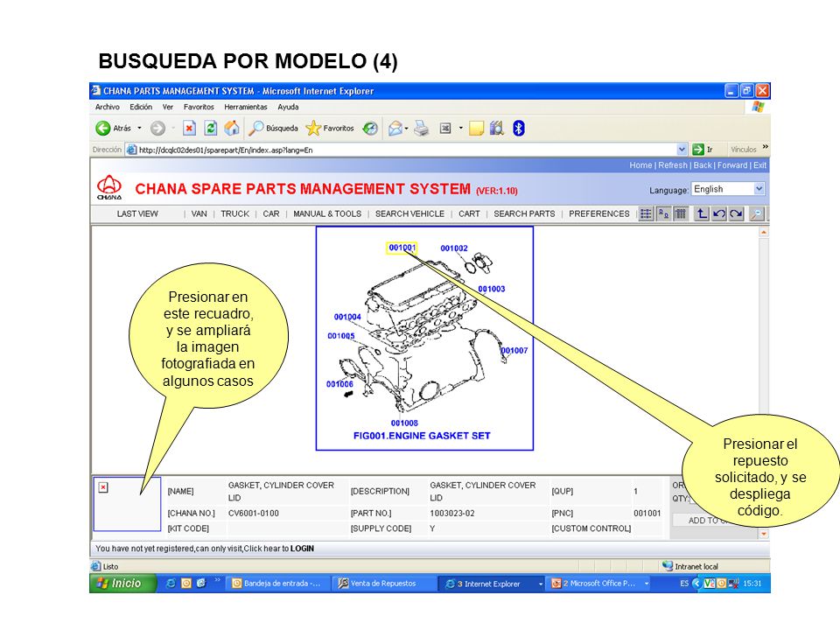Select the SEARCH VEHICLE nav item

[x=409, y=213]
